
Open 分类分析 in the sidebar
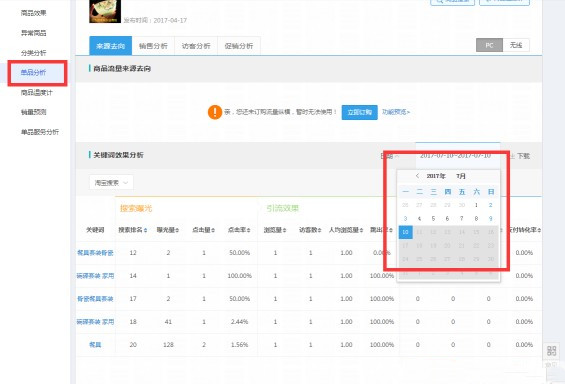click(x=33, y=53)
